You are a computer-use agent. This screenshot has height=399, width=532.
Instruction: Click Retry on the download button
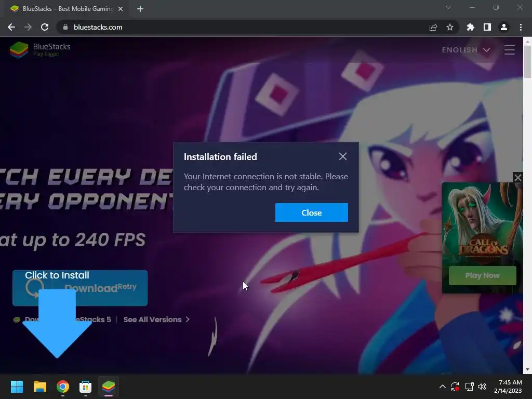(x=127, y=286)
